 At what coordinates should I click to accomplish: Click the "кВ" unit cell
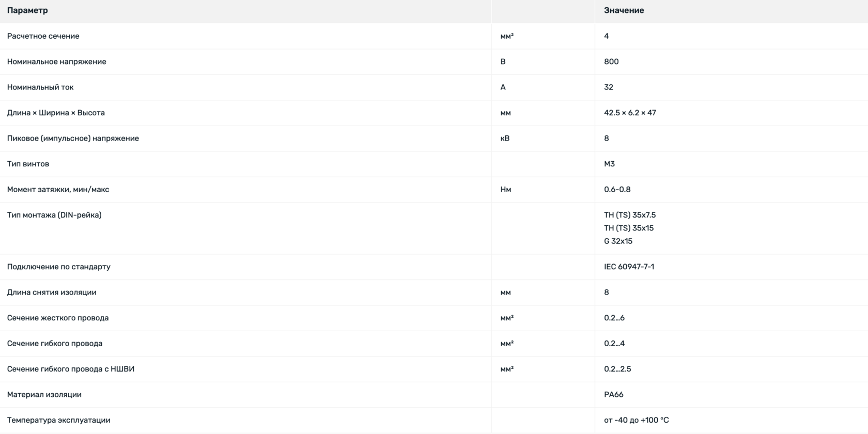pyautogui.click(x=505, y=138)
